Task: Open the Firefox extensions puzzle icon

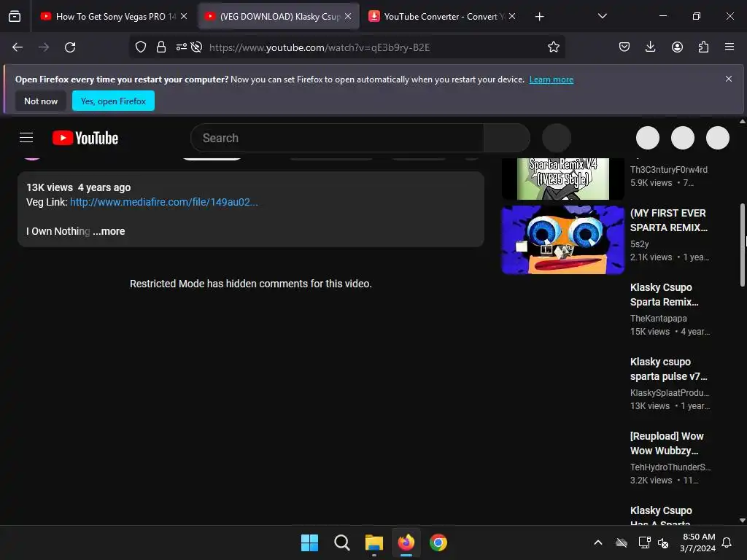Action: coord(703,47)
